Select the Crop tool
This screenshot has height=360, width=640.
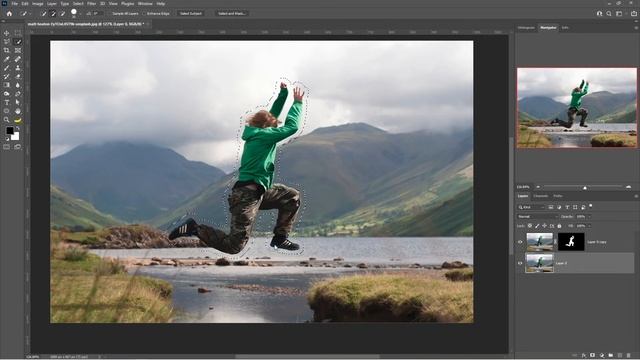pyautogui.click(x=7, y=50)
